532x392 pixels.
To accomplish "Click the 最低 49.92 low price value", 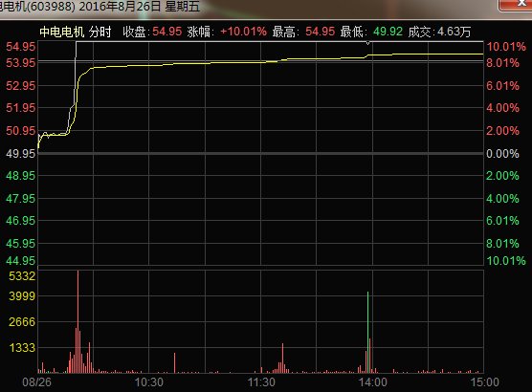I will click(388, 32).
